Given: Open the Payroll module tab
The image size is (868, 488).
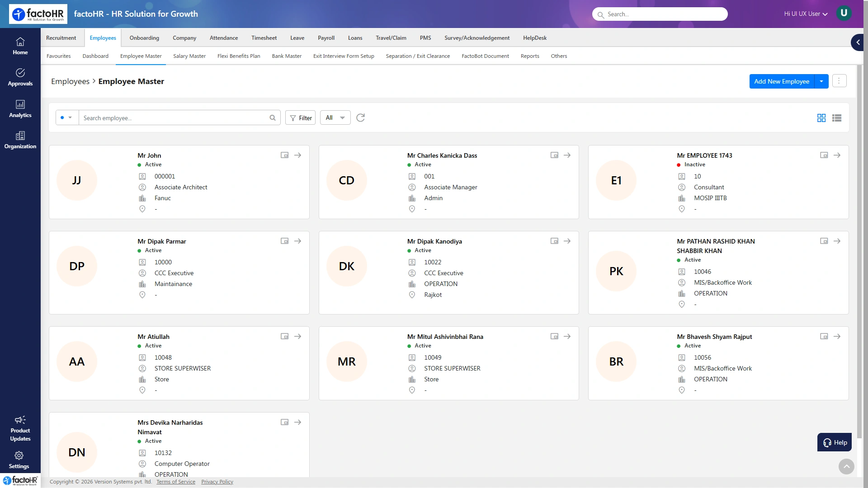Looking at the screenshot, I should pyautogui.click(x=326, y=38).
